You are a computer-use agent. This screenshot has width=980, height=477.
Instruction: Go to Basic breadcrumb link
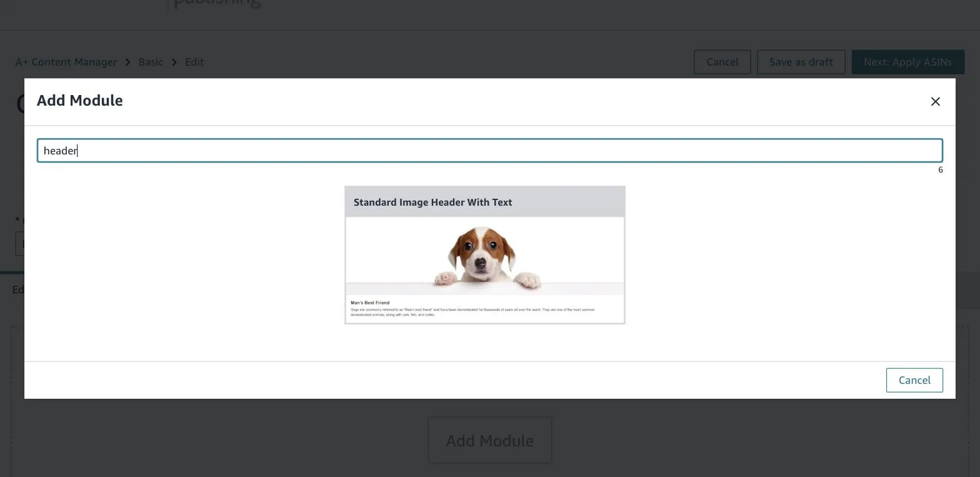point(151,62)
